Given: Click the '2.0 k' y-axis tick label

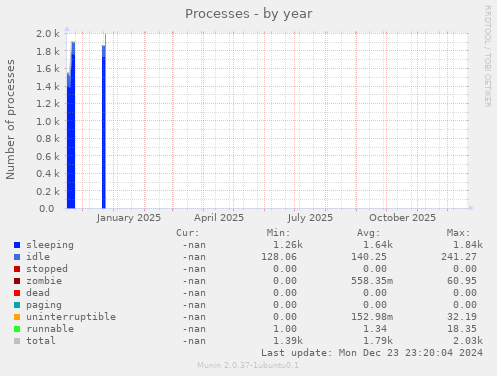Looking at the screenshot, I should point(48,33).
